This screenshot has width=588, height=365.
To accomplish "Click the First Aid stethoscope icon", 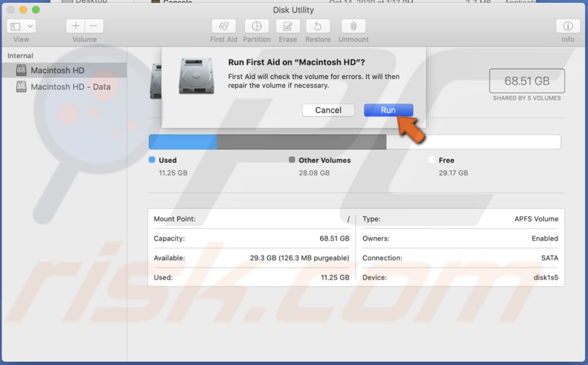I will pyautogui.click(x=224, y=26).
